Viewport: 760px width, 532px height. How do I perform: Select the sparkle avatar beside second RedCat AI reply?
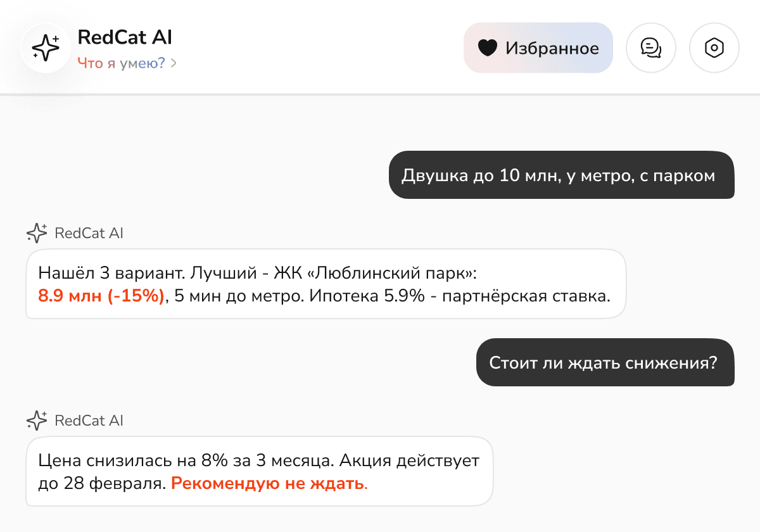(37, 421)
